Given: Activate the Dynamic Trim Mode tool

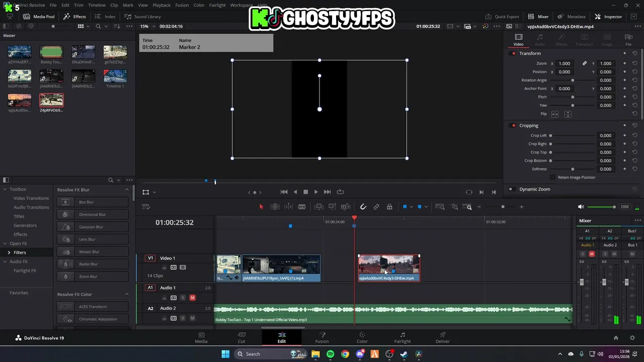Looking at the screenshot, I should tap(288, 207).
